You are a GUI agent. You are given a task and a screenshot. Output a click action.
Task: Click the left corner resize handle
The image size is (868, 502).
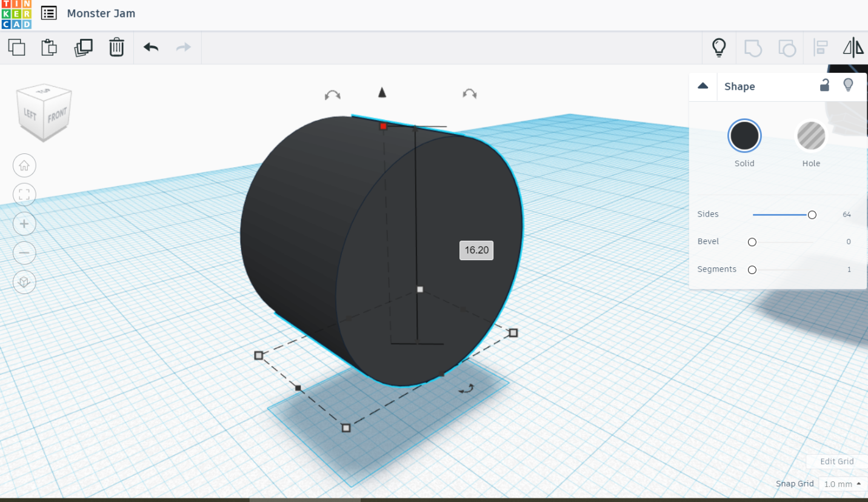(259, 355)
